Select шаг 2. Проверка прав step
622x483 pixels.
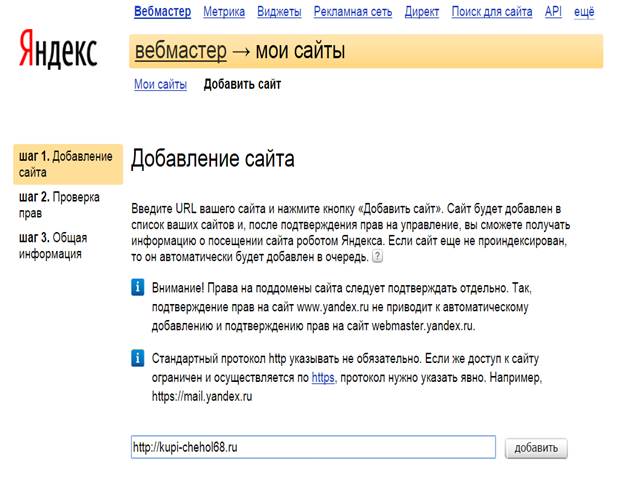click(59, 205)
